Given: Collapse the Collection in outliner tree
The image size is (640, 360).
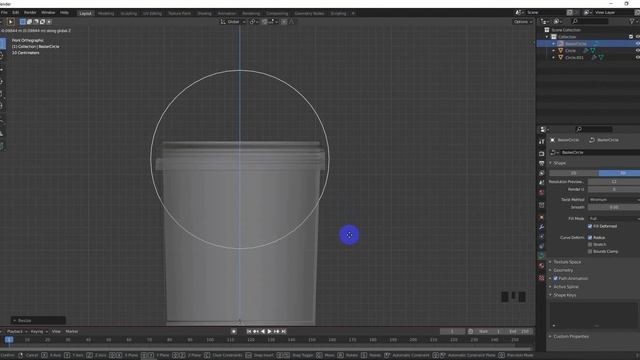Looking at the screenshot, I should (547, 37).
